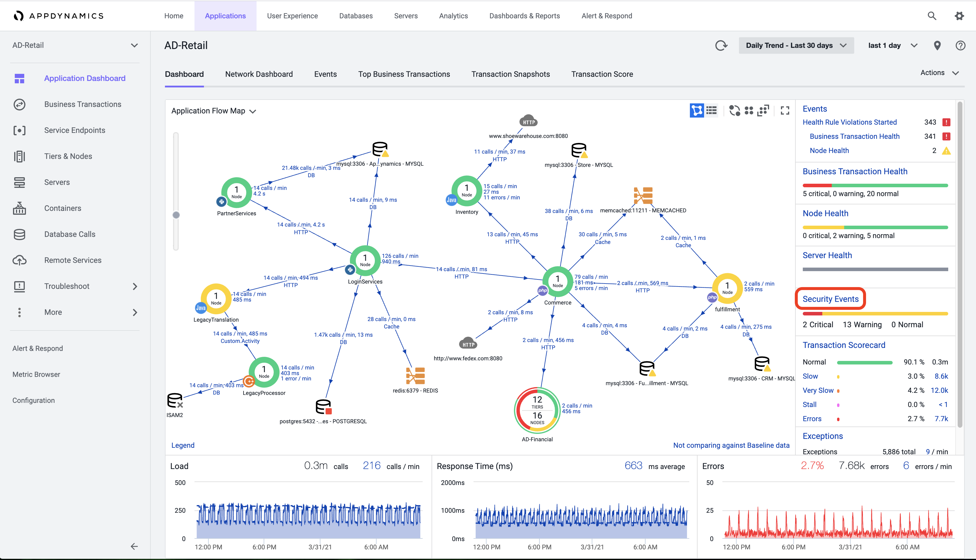
Task: Click the ISAM2 database icon
Action: 175,401
